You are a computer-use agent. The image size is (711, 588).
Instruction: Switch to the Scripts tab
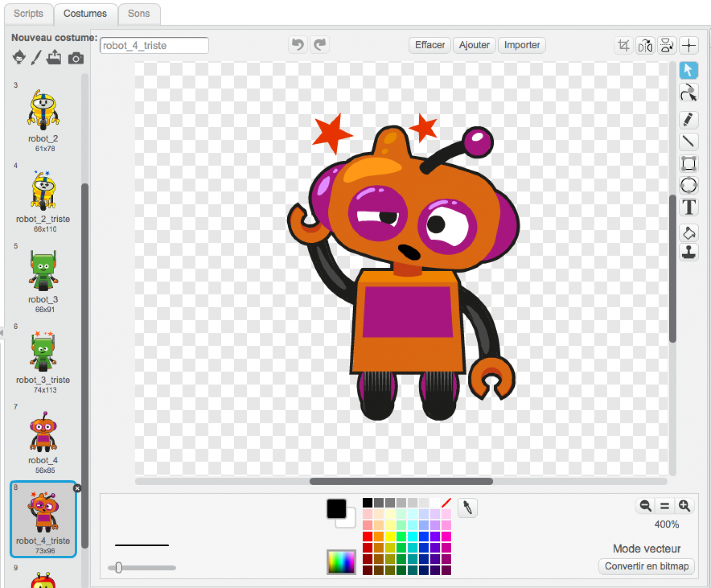pos(28,13)
